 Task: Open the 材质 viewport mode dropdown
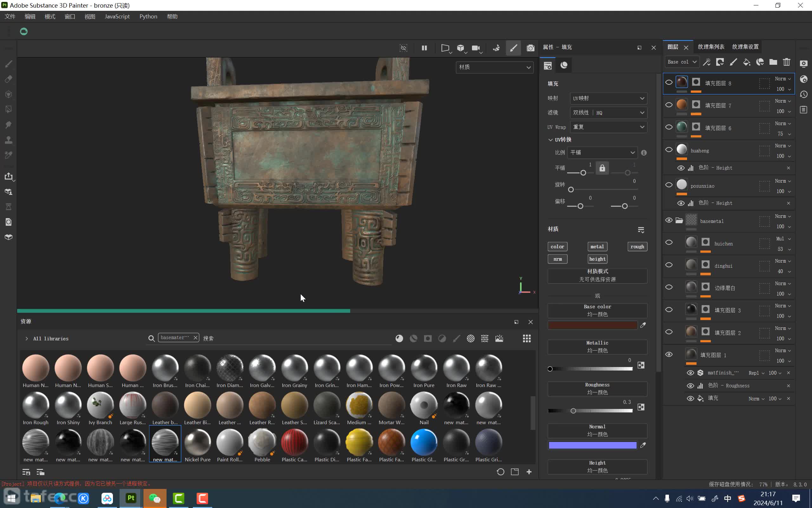pos(494,67)
